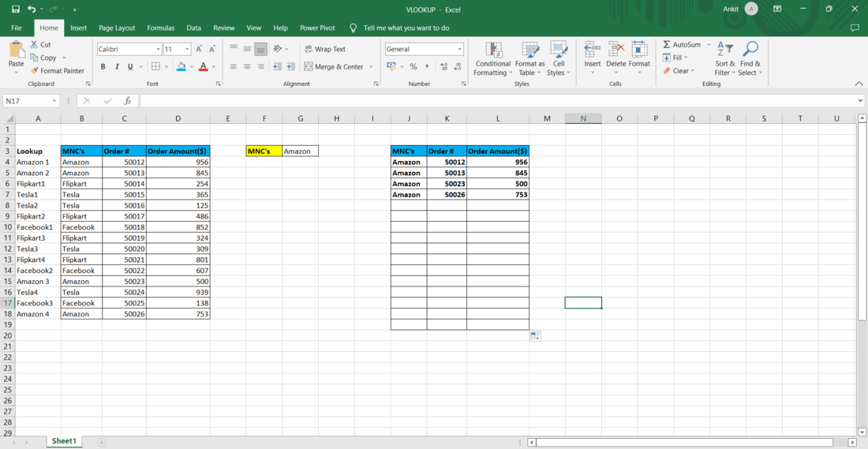The image size is (868, 449).
Task: Open Cell Styles gallery
Action: tap(559, 59)
